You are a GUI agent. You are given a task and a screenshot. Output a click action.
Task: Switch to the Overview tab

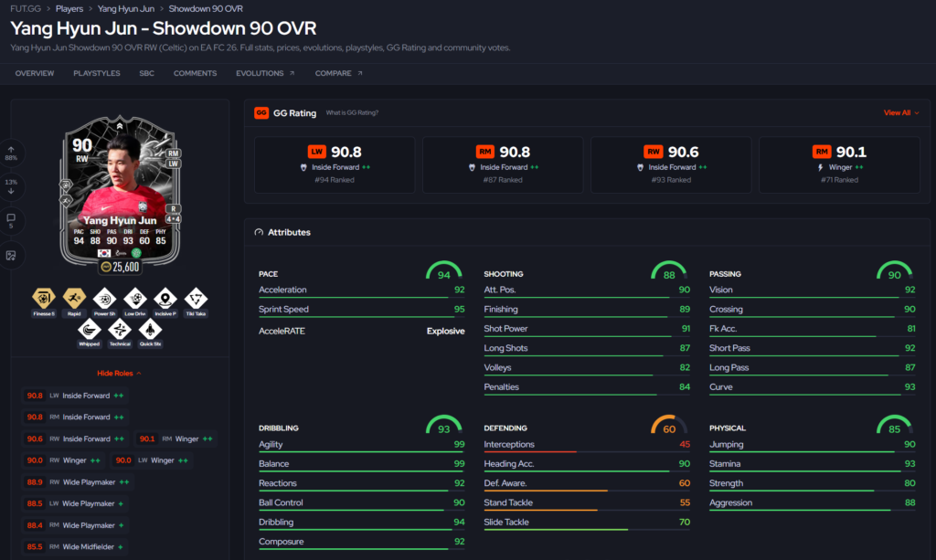35,73
